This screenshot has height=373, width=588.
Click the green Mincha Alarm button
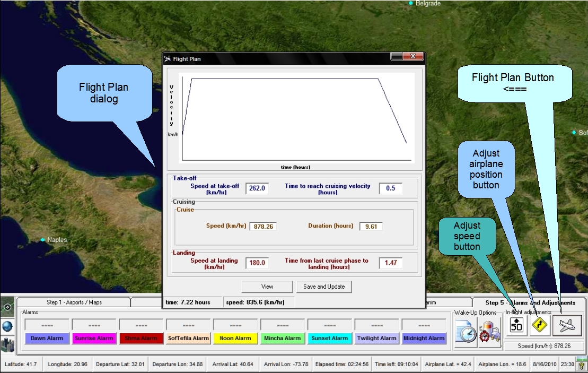click(283, 338)
